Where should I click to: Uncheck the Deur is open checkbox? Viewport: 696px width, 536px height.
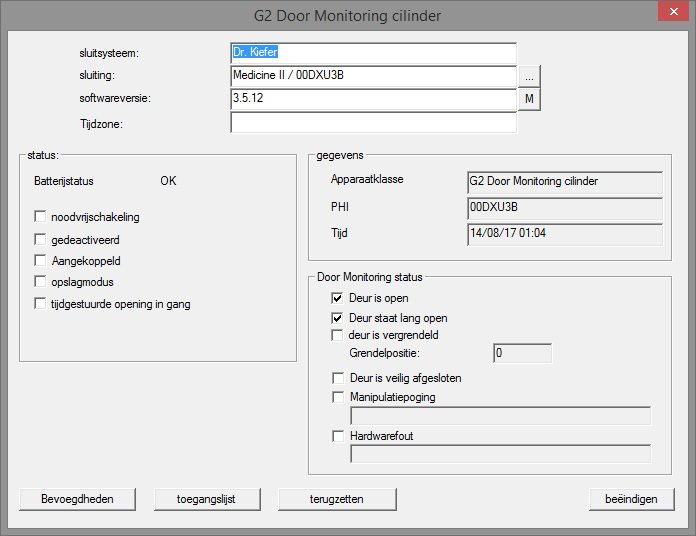click(338, 298)
